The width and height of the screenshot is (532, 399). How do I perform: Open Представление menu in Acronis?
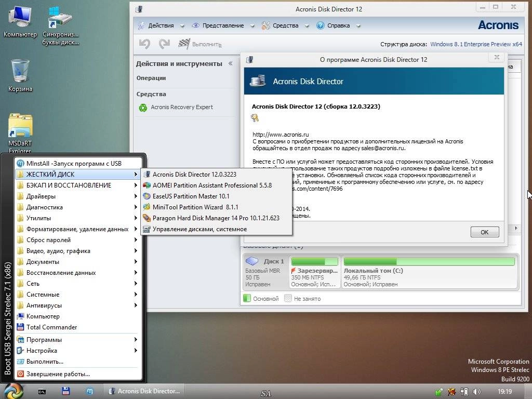point(223,25)
